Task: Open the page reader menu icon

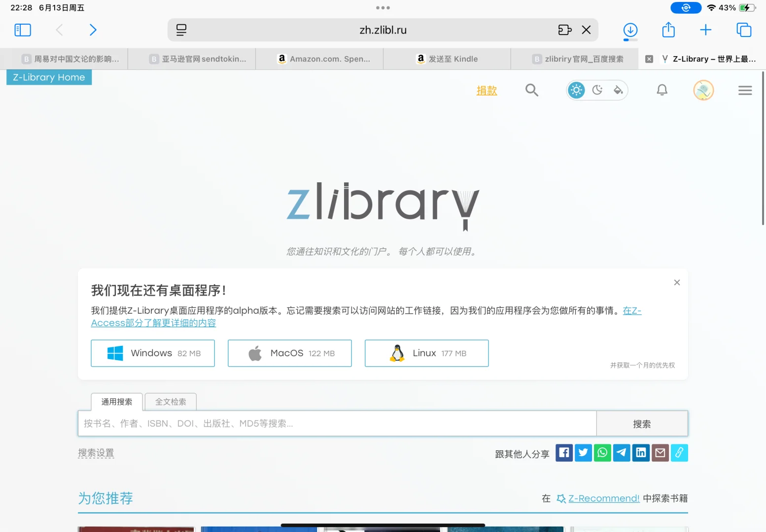Action: click(181, 30)
